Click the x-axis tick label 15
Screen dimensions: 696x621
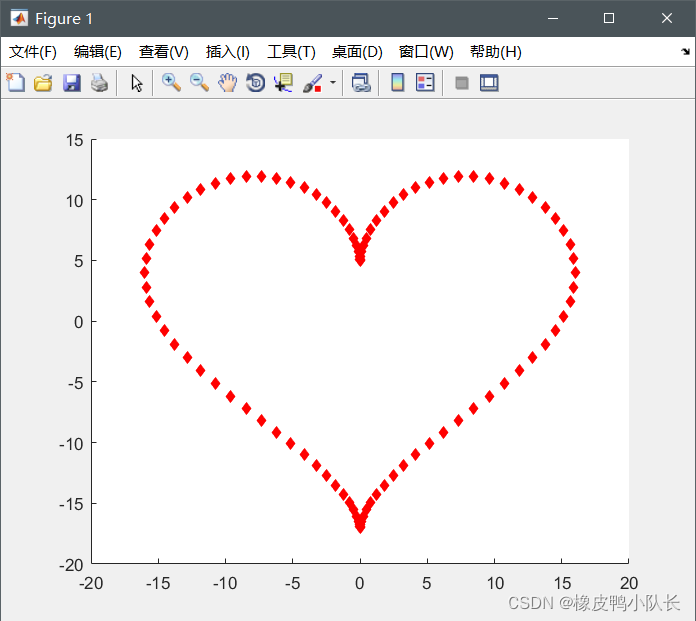coord(562,583)
